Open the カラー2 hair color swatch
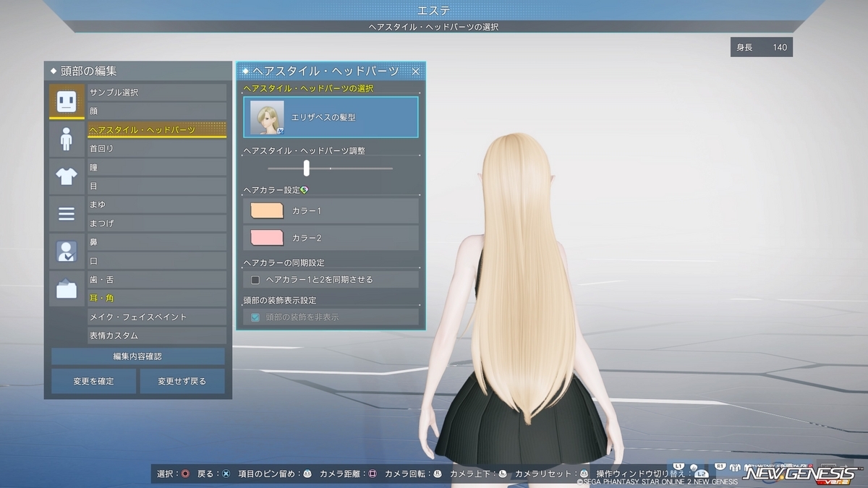868x488 pixels. click(267, 238)
